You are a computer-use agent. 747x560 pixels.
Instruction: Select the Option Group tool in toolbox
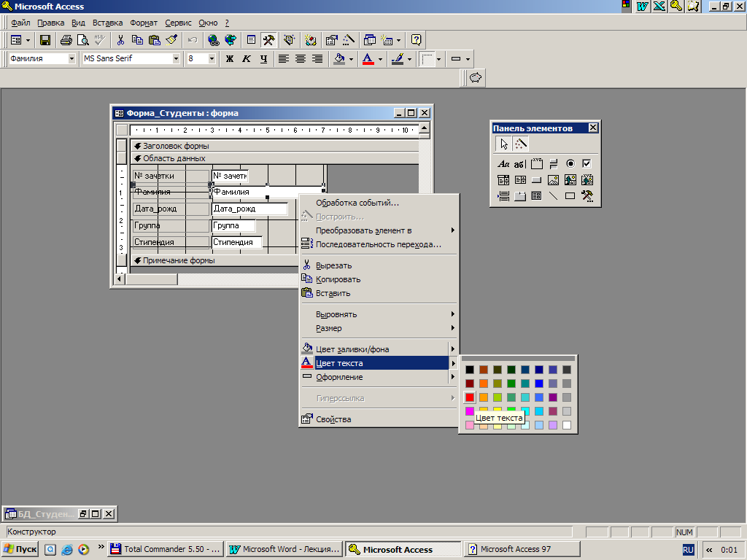tap(536, 164)
